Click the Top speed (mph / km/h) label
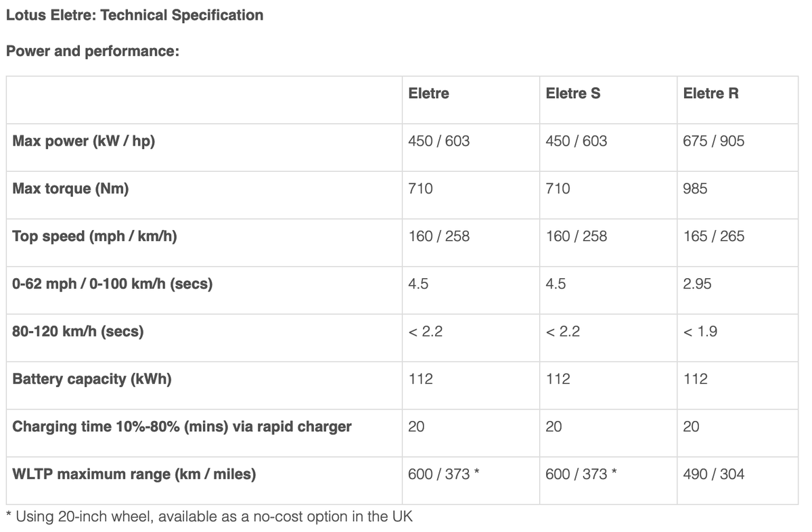Image resolution: width=812 pixels, height=532 pixels. tap(95, 236)
